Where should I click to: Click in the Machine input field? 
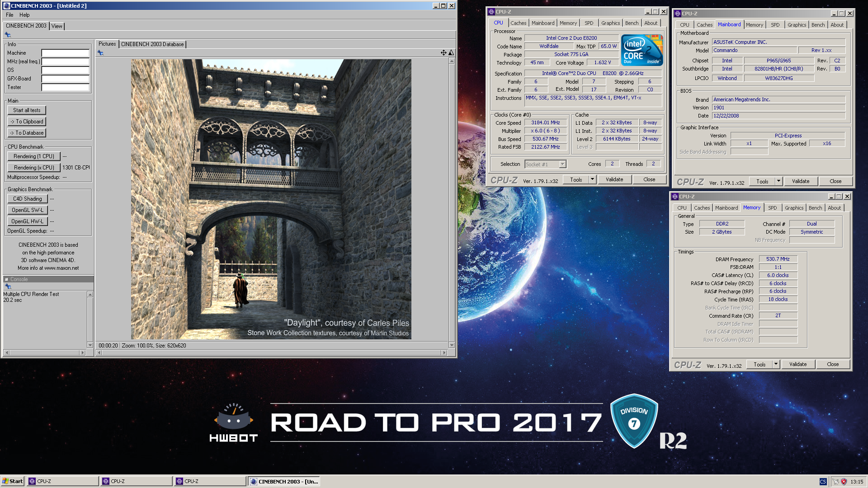click(66, 53)
